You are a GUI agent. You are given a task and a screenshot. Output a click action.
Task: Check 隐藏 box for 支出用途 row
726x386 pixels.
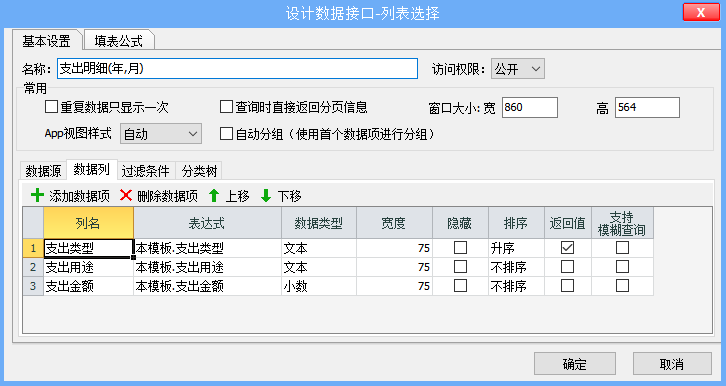pyautogui.click(x=460, y=267)
